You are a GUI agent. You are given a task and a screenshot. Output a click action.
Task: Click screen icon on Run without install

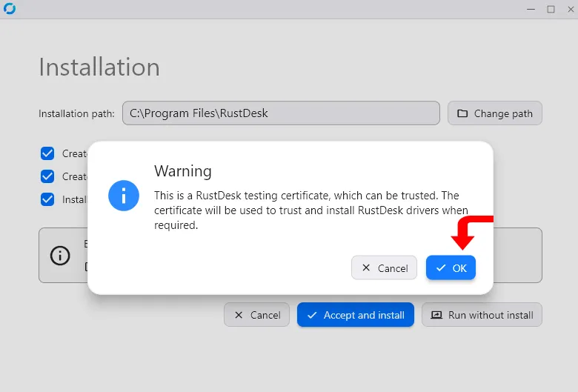[436, 315]
